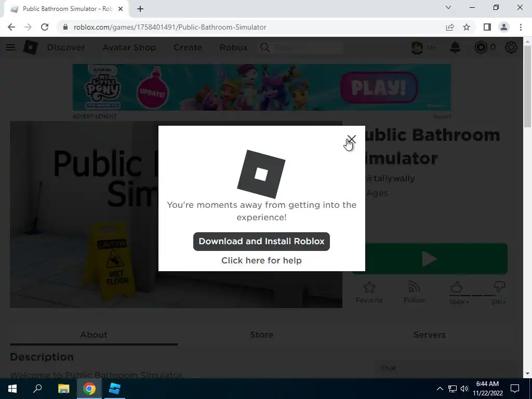Open the Windows Start menu
Viewport: 532px width, 399px height.
point(12,389)
